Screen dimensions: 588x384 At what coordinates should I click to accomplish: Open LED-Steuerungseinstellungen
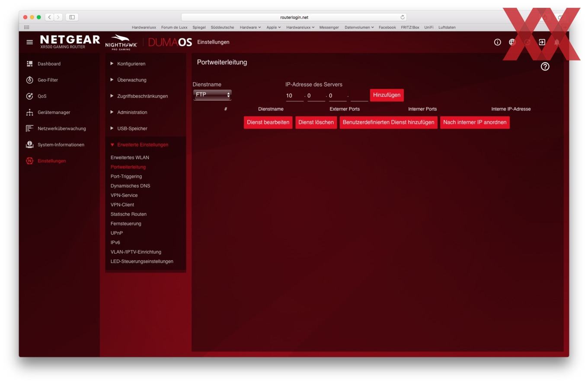(x=142, y=262)
